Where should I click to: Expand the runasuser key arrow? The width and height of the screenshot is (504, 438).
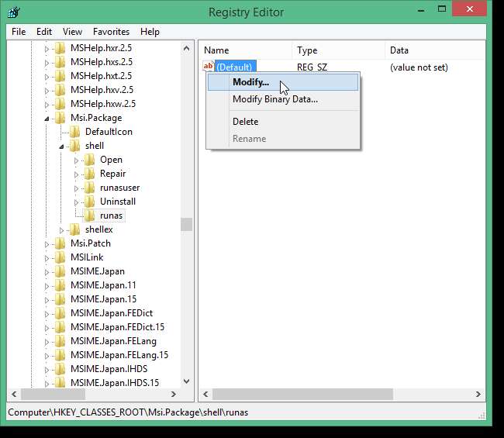pyautogui.click(x=77, y=188)
